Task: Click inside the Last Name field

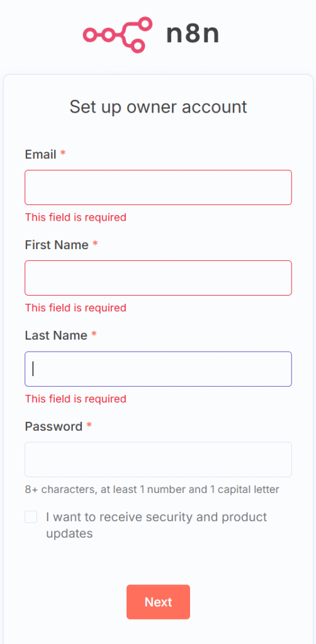Action: [x=158, y=369]
